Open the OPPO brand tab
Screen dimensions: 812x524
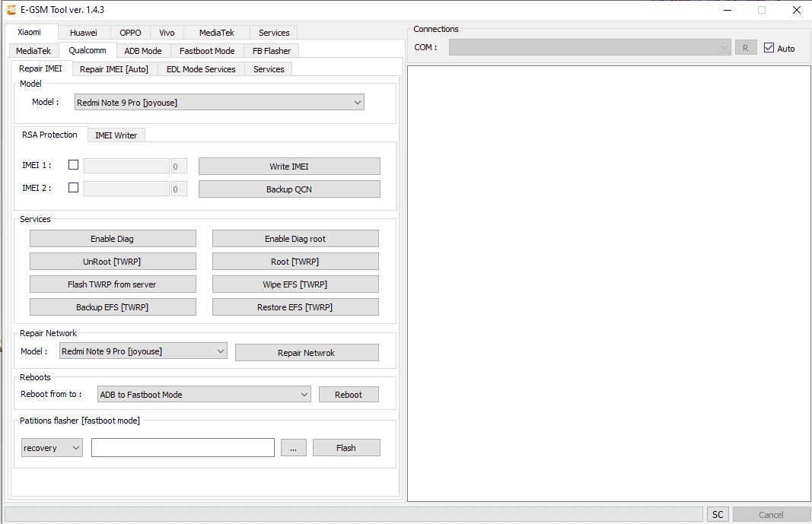pos(130,33)
